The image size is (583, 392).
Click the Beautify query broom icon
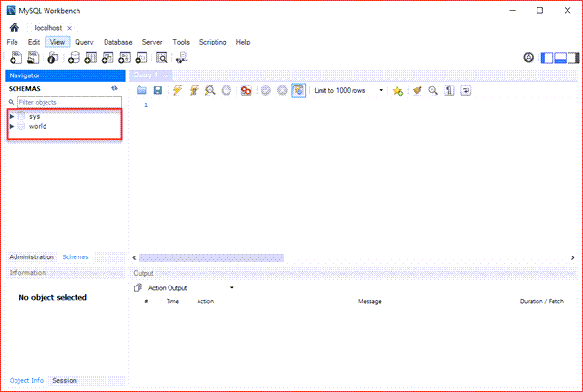pyautogui.click(x=416, y=90)
